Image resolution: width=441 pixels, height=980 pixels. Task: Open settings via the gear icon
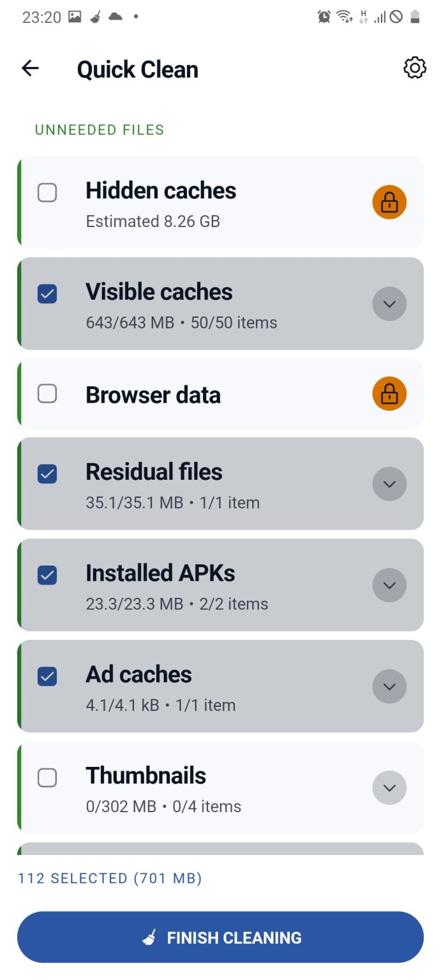tap(415, 68)
